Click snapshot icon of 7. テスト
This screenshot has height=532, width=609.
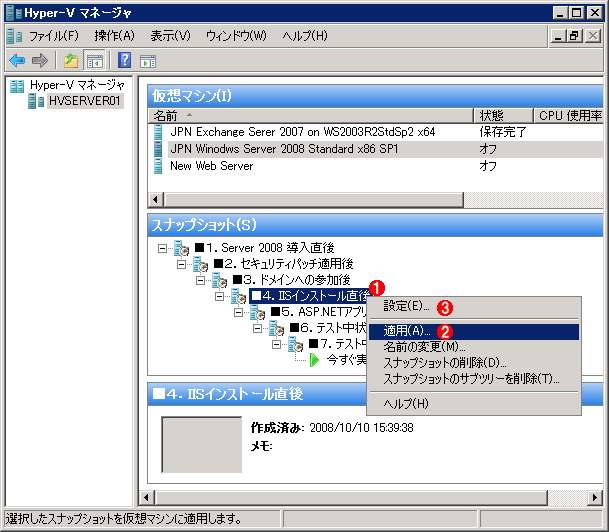[x=295, y=344]
